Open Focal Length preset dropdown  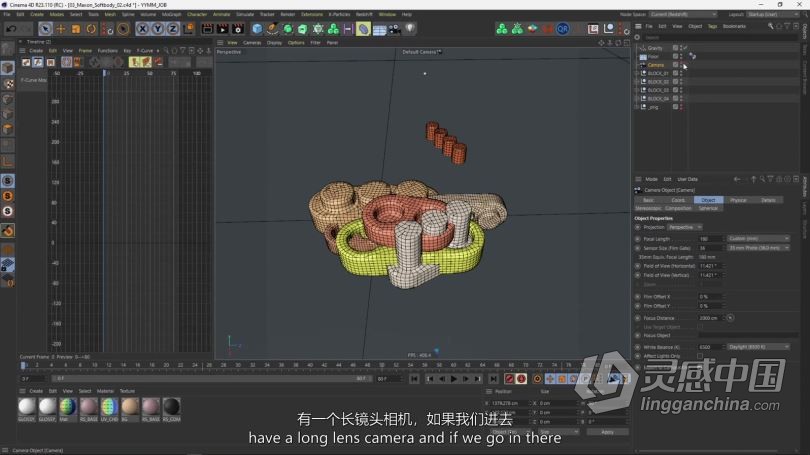pos(758,239)
